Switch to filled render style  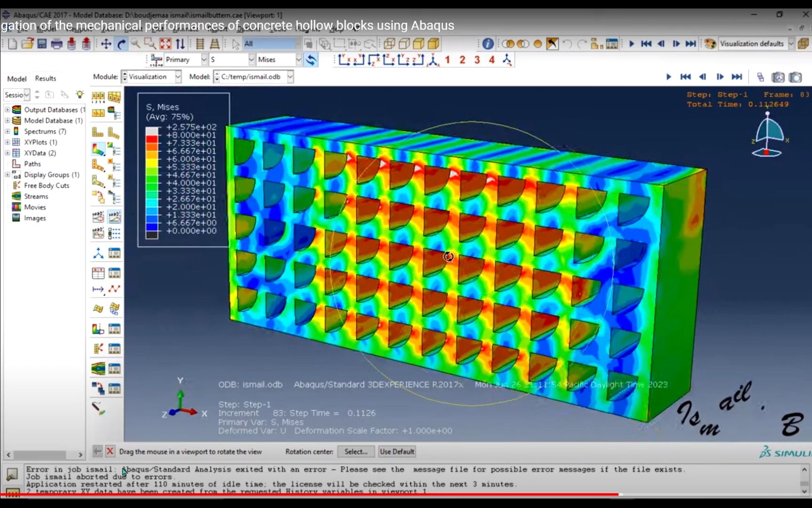[419, 44]
